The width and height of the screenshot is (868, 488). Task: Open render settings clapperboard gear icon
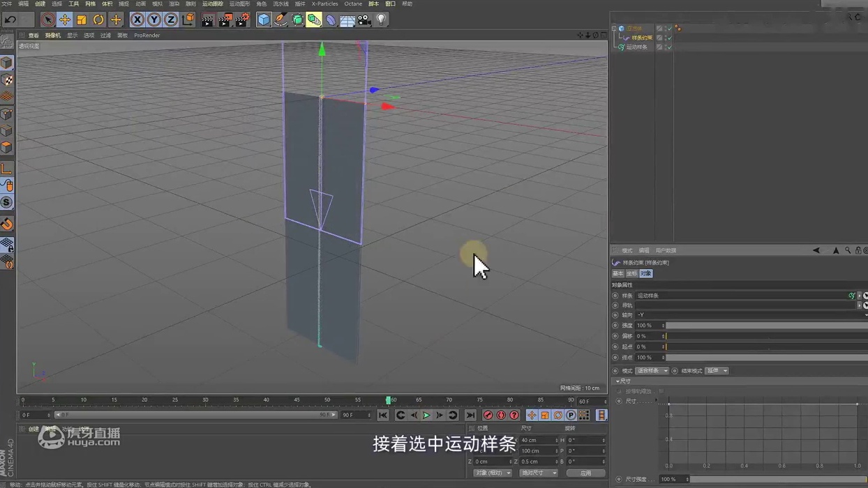pyautogui.click(x=242, y=20)
